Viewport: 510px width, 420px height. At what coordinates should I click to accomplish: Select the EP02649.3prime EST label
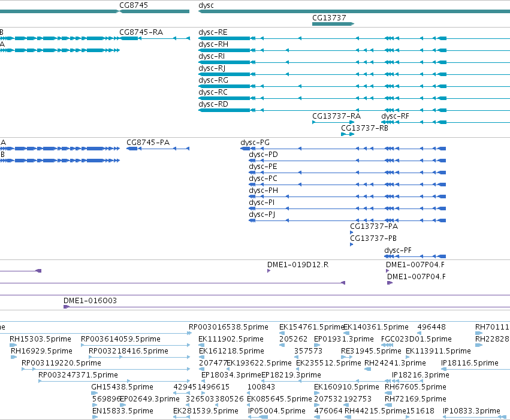(x=150, y=399)
